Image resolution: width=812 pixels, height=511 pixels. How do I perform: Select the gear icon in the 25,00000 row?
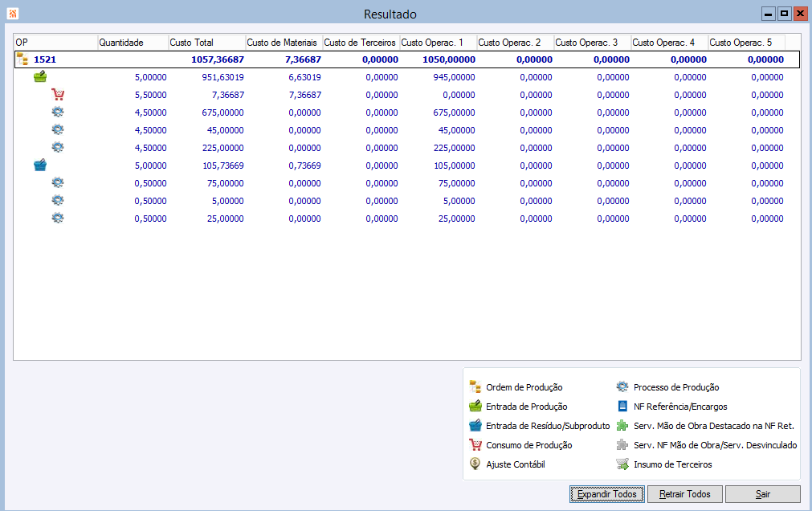pos(58,218)
